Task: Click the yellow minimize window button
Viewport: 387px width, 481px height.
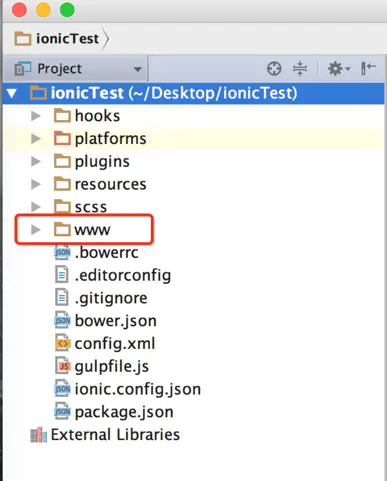Action: (43, 10)
